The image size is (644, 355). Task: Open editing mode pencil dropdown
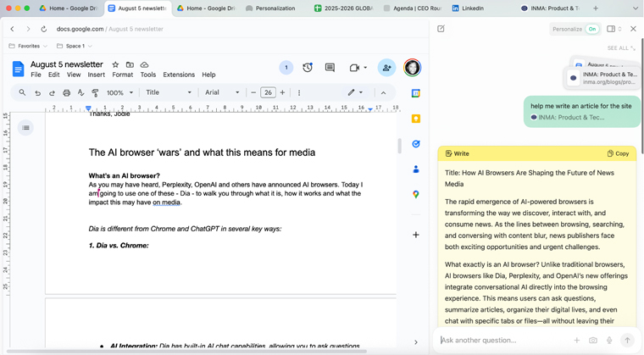point(355,92)
